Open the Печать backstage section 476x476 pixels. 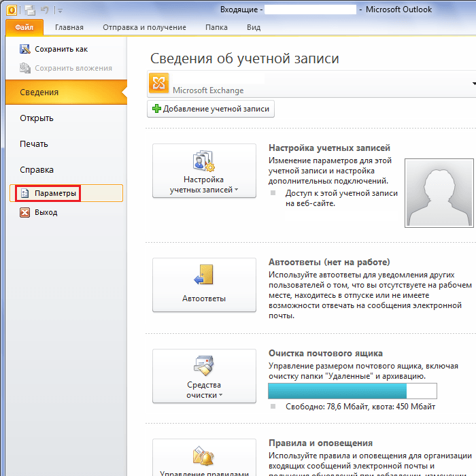pyautogui.click(x=34, y=144)
